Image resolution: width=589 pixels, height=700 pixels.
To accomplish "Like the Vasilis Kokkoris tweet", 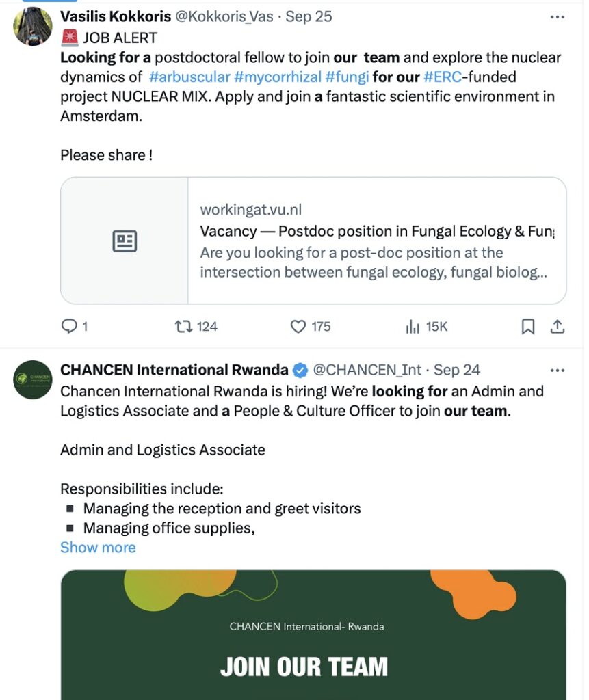I will [298, 327].
